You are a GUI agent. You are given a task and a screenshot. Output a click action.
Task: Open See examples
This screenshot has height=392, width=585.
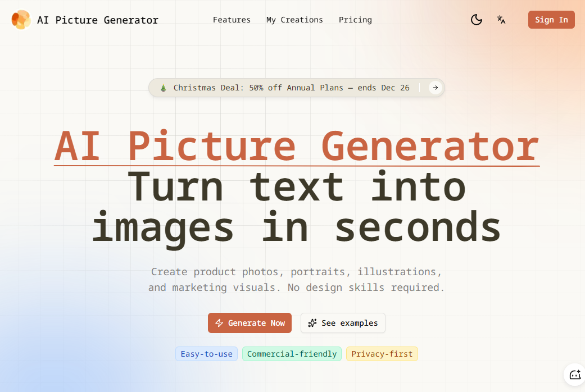click(343, 323)
